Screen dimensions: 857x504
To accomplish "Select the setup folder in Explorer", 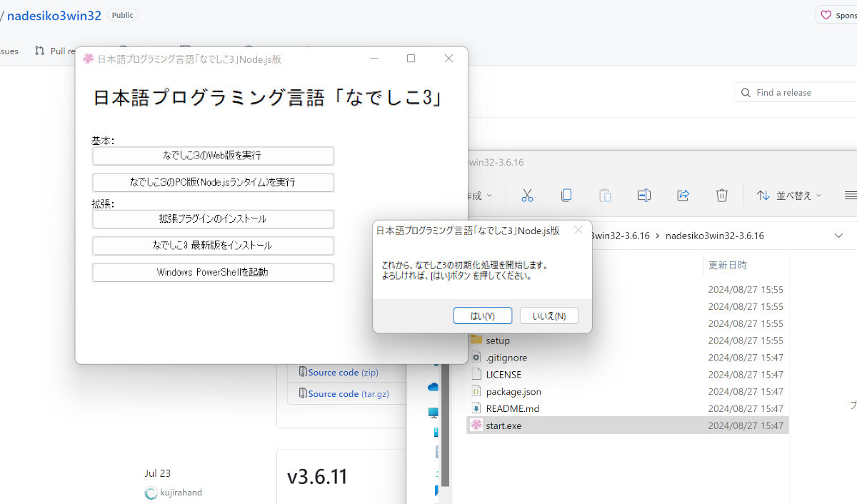I will click(x=628, y=341).
